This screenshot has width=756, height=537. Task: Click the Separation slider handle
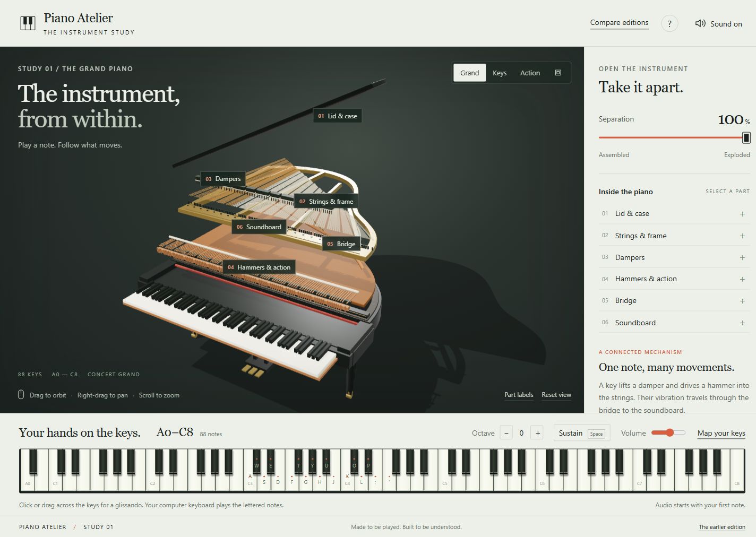(x=746, y=138)
